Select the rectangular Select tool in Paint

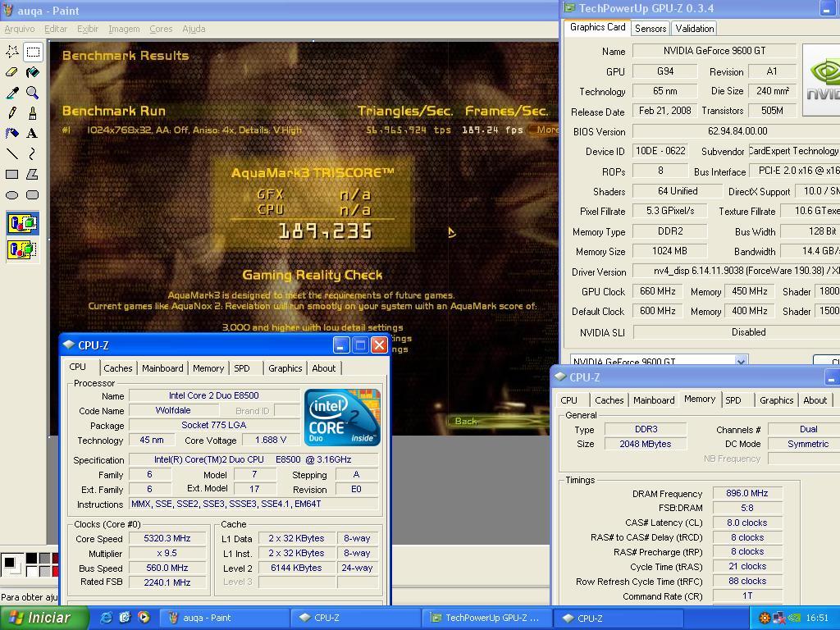[33, 52]
